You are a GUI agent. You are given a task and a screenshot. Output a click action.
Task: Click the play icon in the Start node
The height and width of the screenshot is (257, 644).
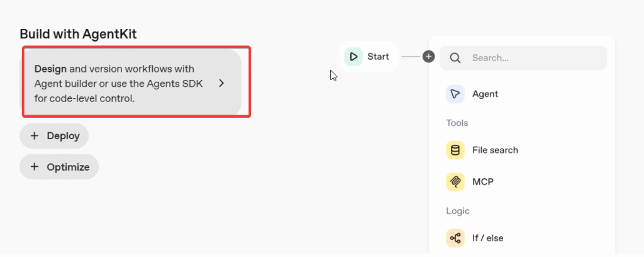[x=354, y=57]
